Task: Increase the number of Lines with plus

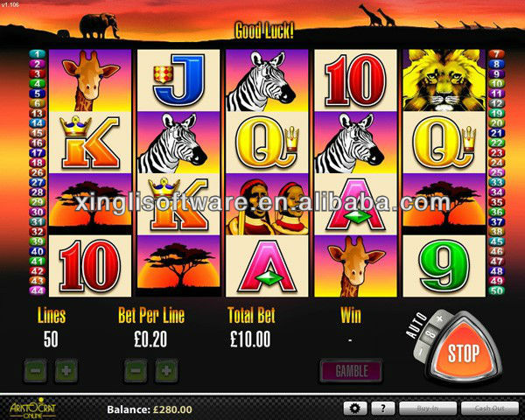Action: click(66, 370)
